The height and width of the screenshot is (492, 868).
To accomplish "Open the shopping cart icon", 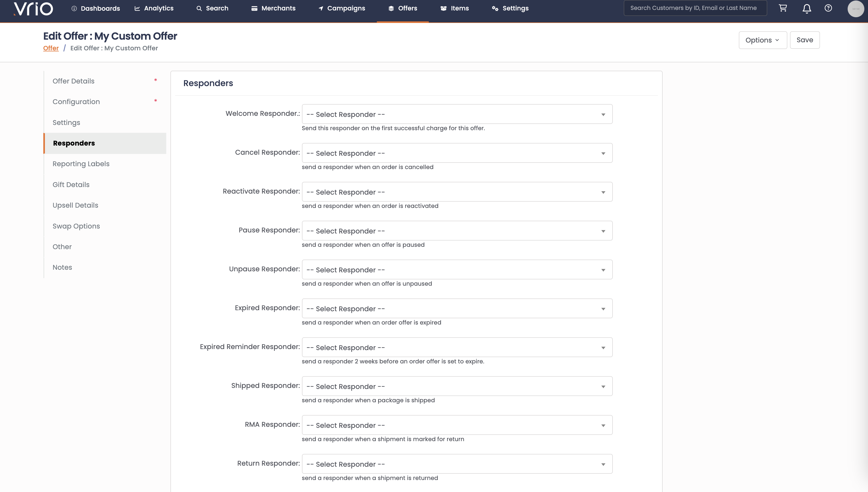I will [x=783, y=8].
